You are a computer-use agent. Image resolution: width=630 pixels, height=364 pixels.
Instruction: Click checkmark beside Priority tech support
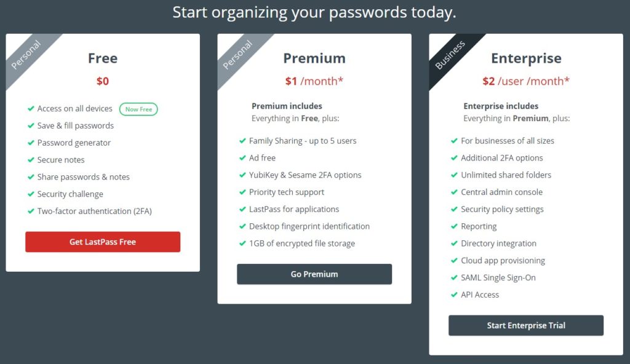[x=242, y=192]
